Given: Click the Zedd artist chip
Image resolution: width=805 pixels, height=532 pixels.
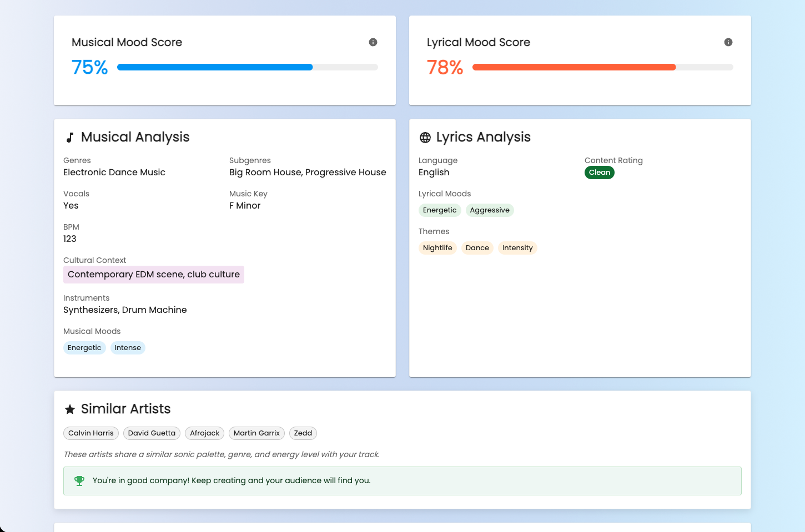Looking at the screenshot, I should [x=303, y=433].
